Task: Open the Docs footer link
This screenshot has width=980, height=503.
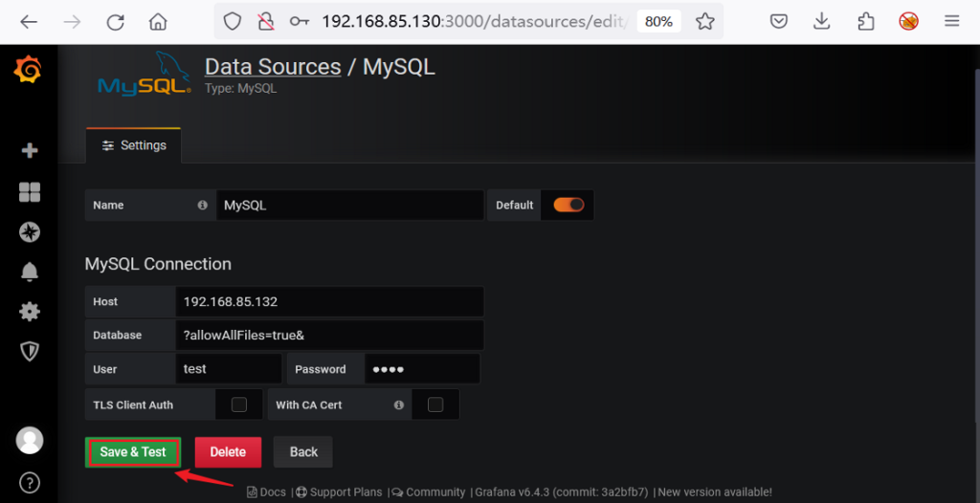Action: (267, 492)
